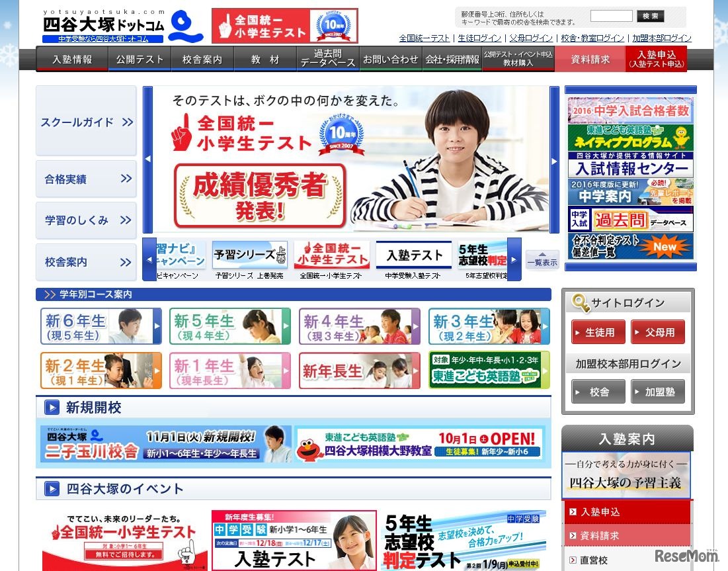
Task: Open the 学習のしくみ sidebar button
Action: tap(87, 220)
